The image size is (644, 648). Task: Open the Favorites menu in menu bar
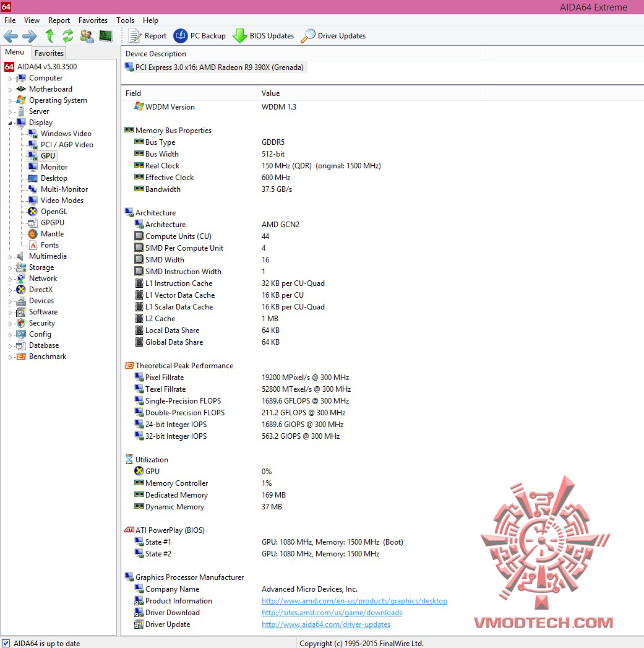tap(93, 20)
